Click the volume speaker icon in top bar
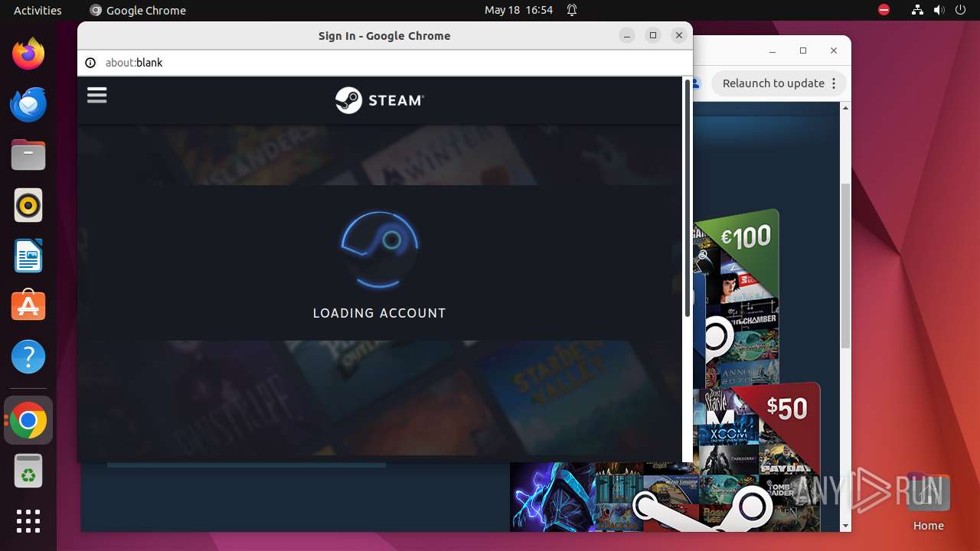The width and height of the screenshot is (980, 551). pyautogui.click(x=939, y=10)
